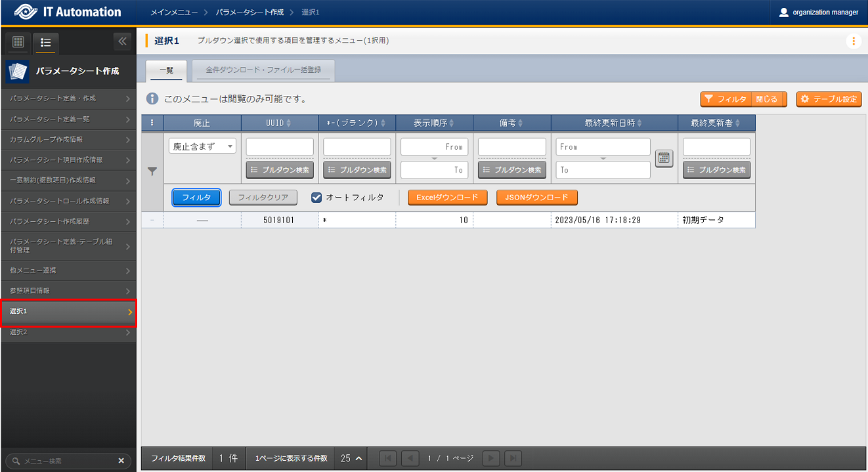
Task: Open the organization manager user icon
Action: pyautogui.click(x=783, y=12)
